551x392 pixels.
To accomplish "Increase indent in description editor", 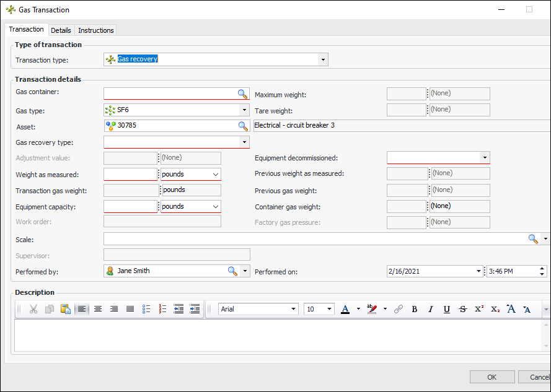I will click(195, 309).
